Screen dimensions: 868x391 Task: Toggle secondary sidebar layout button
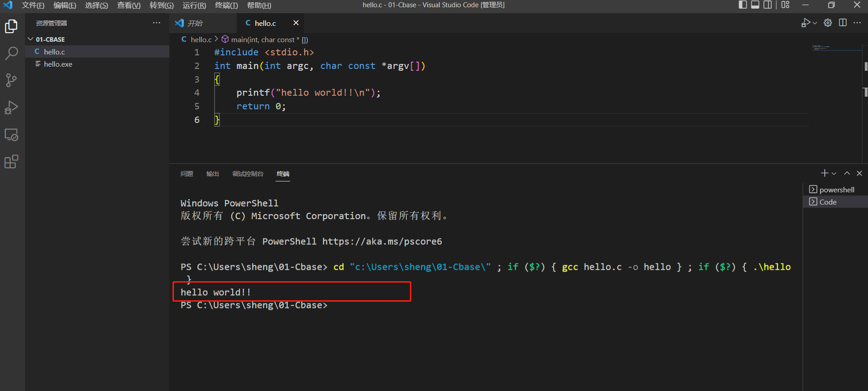767,5
